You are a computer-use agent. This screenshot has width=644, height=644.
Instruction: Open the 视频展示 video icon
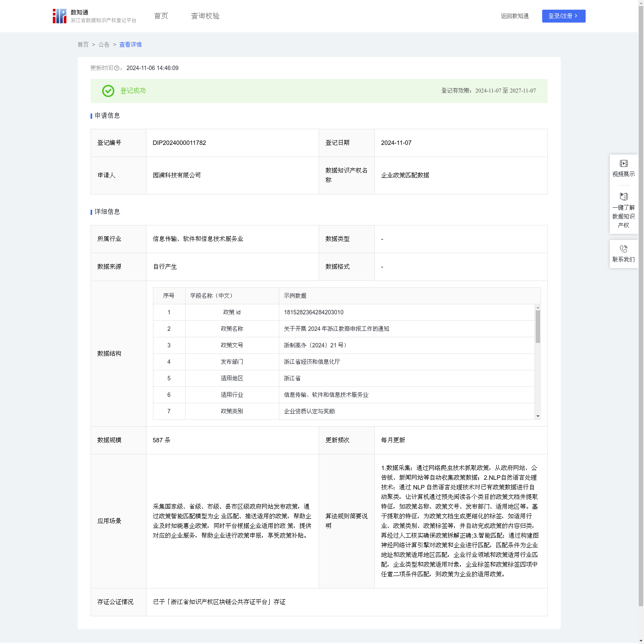coord(623,164)
